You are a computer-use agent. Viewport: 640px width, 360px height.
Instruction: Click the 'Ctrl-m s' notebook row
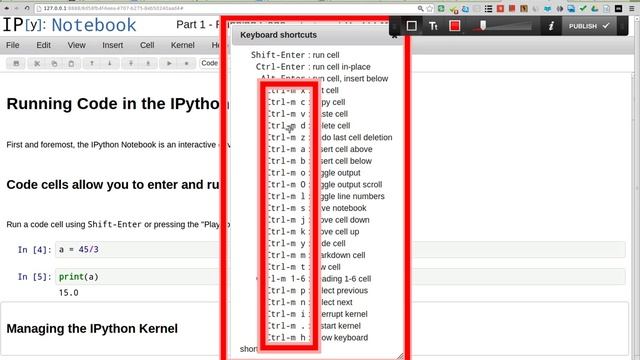coord(318,208)
